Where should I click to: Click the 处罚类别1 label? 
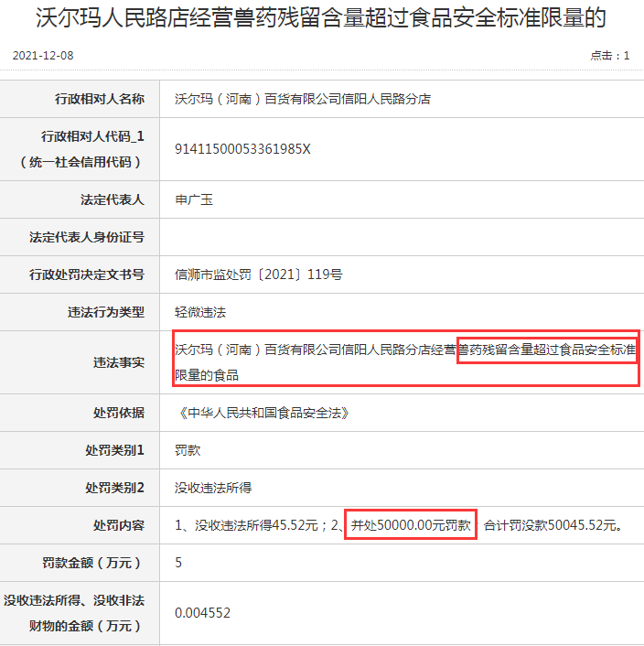click(115, 450)
